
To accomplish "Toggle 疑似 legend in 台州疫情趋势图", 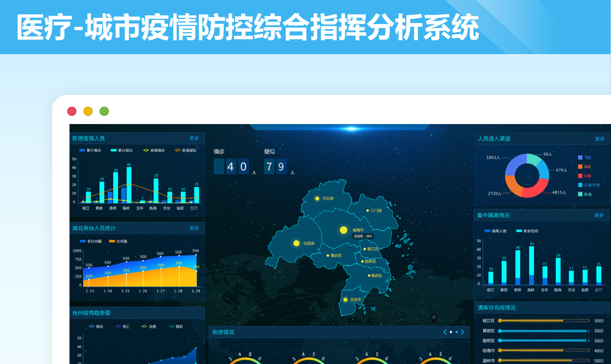I will 176,327.
